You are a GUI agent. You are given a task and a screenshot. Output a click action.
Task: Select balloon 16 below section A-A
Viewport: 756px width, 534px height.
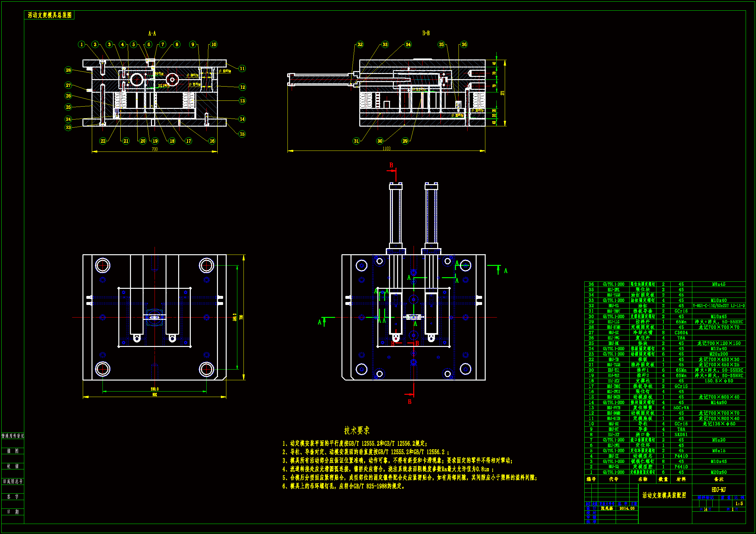pos(212,141)
